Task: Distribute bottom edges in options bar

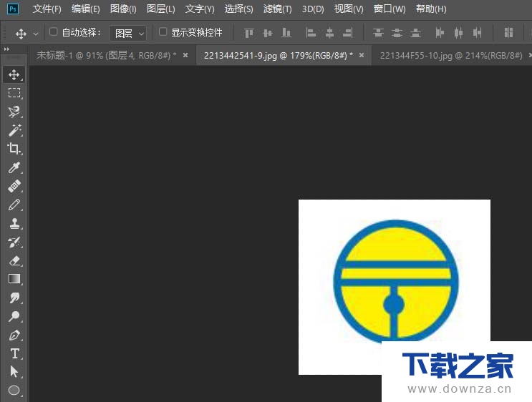Action: 415,33
